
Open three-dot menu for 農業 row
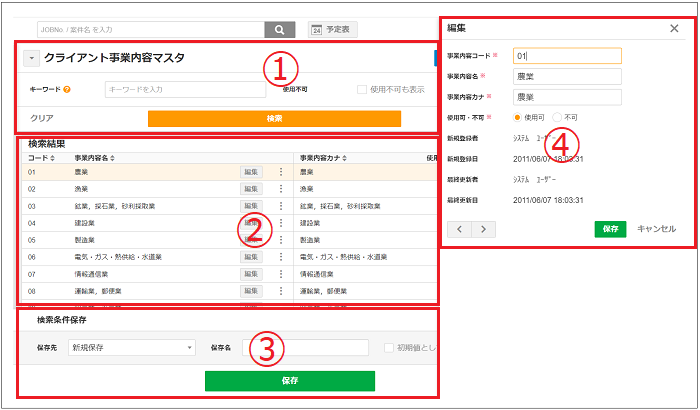click(x=281, y=172)
